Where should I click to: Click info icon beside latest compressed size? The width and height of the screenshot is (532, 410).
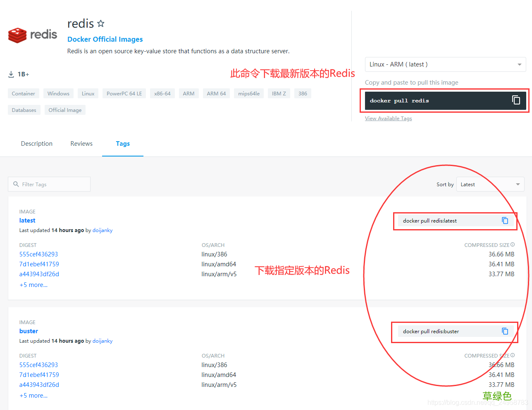click(x=513, y=245)
